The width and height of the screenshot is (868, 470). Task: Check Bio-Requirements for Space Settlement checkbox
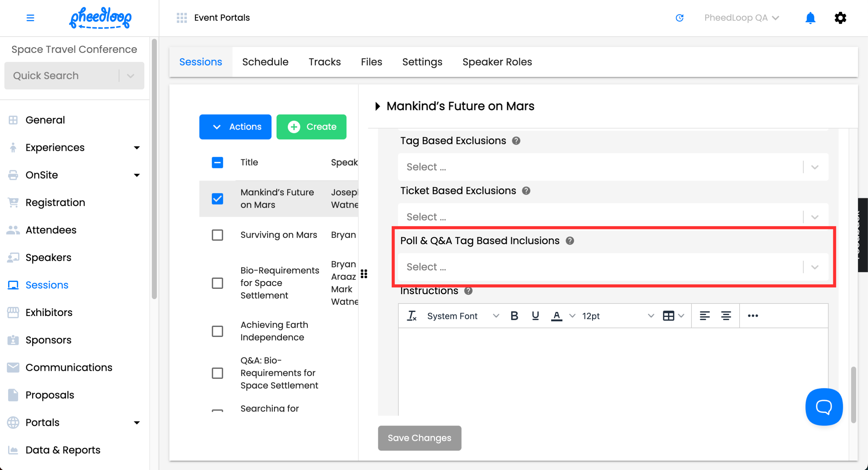pos(217,283)
